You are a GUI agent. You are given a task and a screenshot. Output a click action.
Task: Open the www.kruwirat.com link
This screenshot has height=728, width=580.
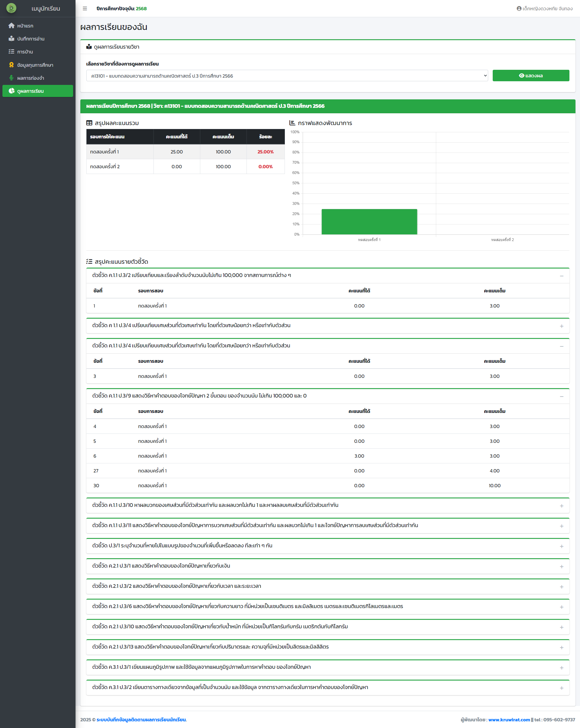(x=509, y=720)
